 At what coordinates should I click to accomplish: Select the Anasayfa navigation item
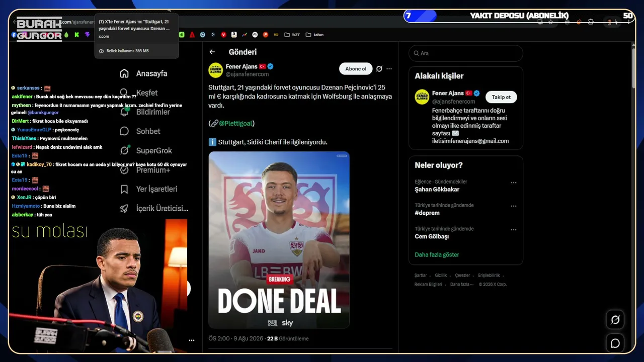[x=143, y=73]
